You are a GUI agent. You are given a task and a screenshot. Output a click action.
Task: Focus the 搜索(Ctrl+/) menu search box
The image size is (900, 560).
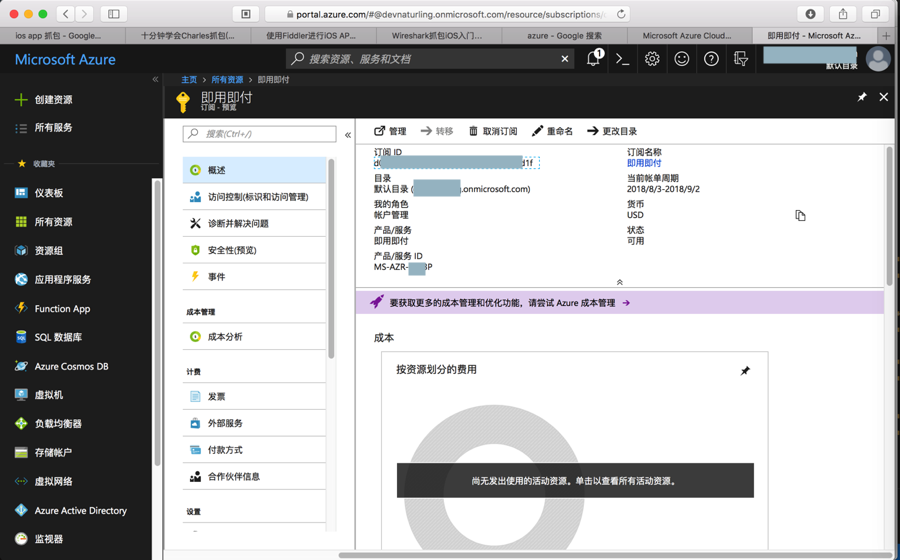259,134
